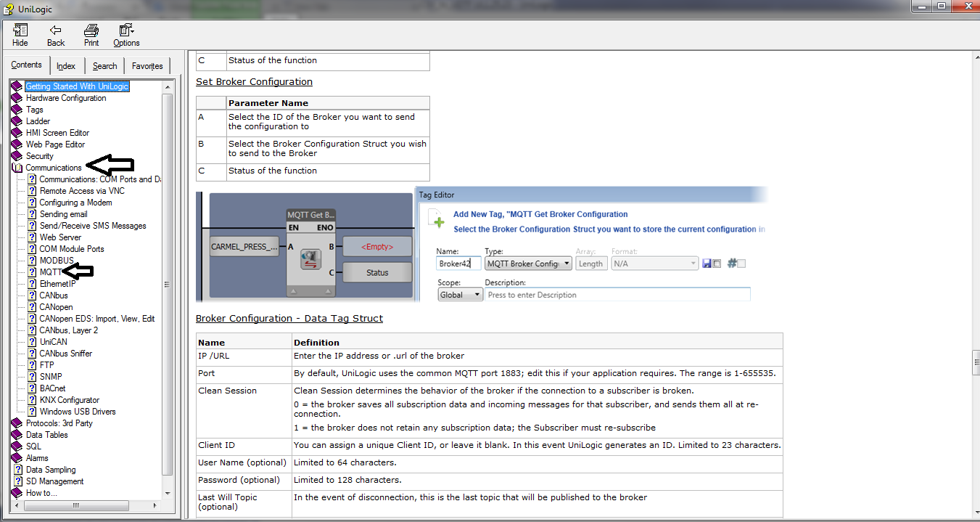Click the Clean Session table cell
This screenshot has height=522, width=980.
[244, 410]
